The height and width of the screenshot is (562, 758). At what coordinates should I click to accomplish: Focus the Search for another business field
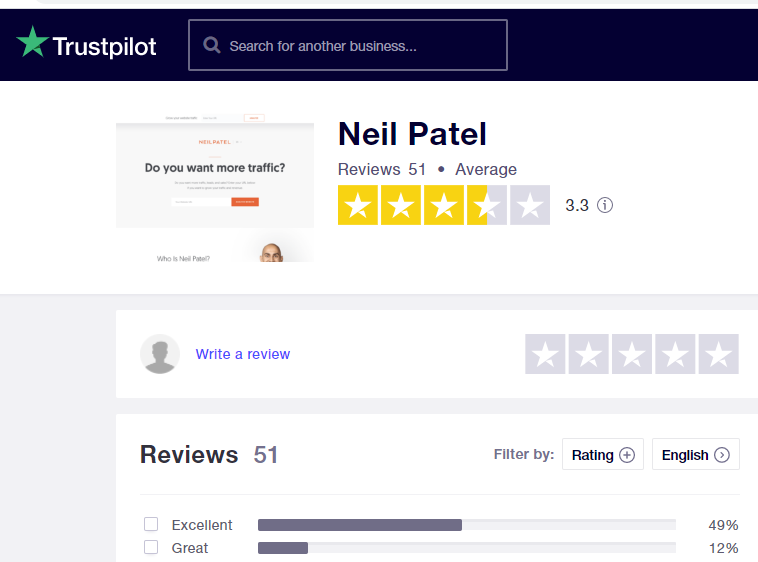[348, 45]
